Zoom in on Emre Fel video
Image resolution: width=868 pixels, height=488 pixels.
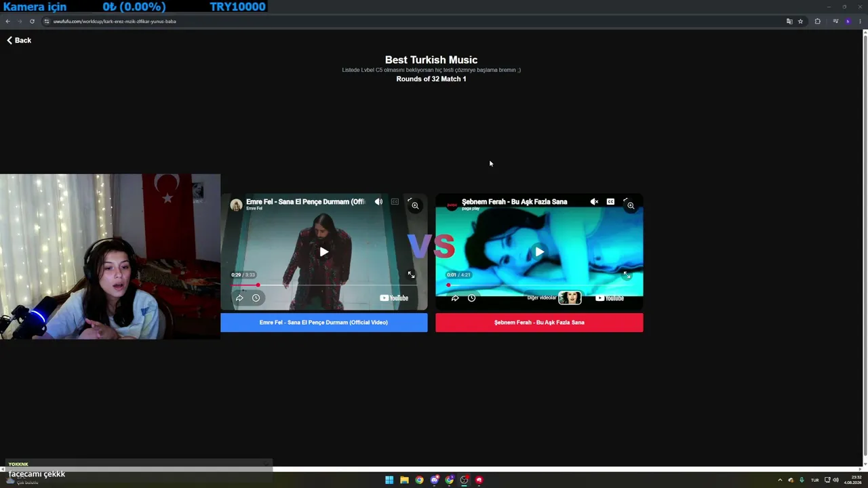click(x=415, y=205)
